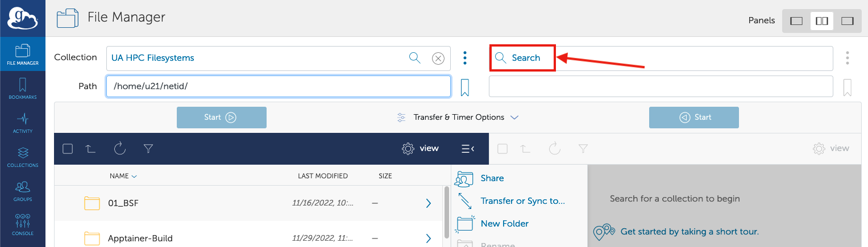Screen dimensions: 868x247
Task: Clear the UA HPC Filesystems collection
Action: [438, 58]
